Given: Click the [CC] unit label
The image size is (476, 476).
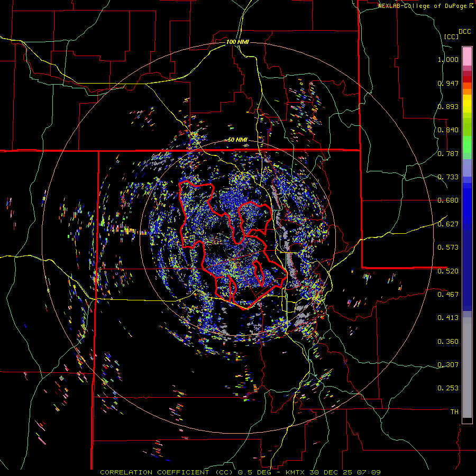Looking at the screenshot, I should pyautogui.click(x=451, y=36).
